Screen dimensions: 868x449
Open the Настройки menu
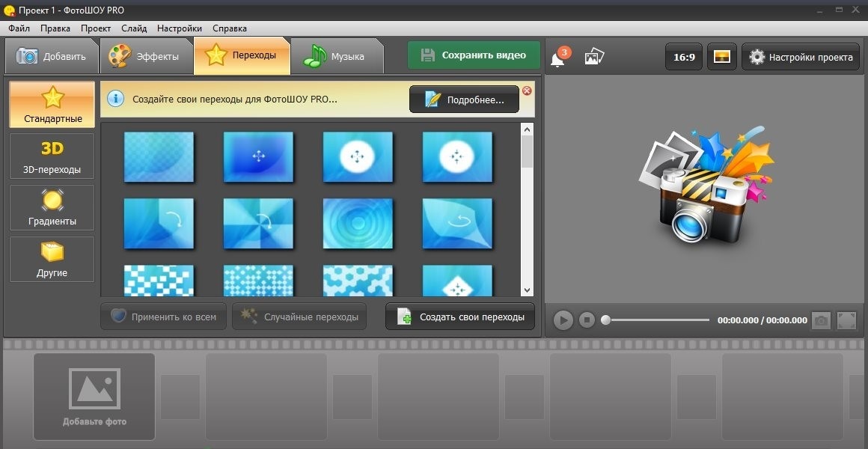[180, 28]
